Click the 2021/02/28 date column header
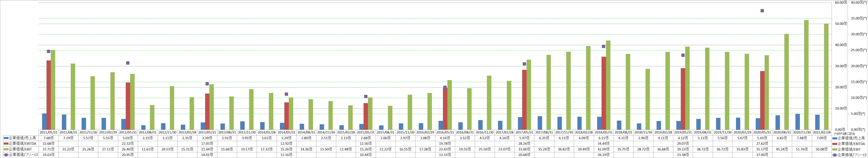The image size is (868, 158). pyautogui.click(x=821, y=132)
